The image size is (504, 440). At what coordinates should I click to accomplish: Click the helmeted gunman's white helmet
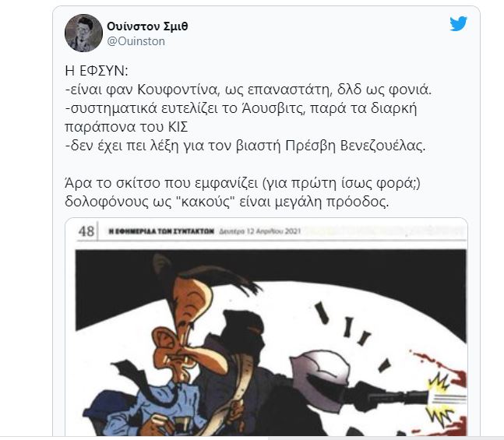[x=322, y=371]
